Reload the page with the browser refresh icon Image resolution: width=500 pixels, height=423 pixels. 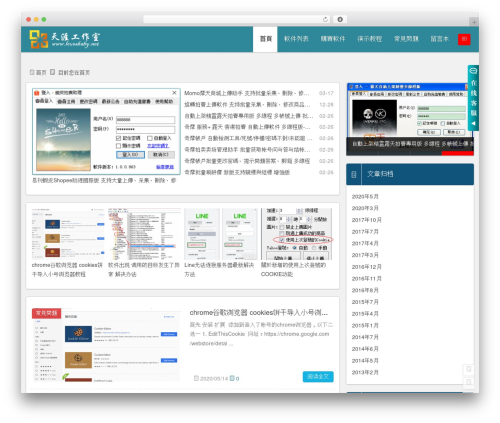(325, 20)
